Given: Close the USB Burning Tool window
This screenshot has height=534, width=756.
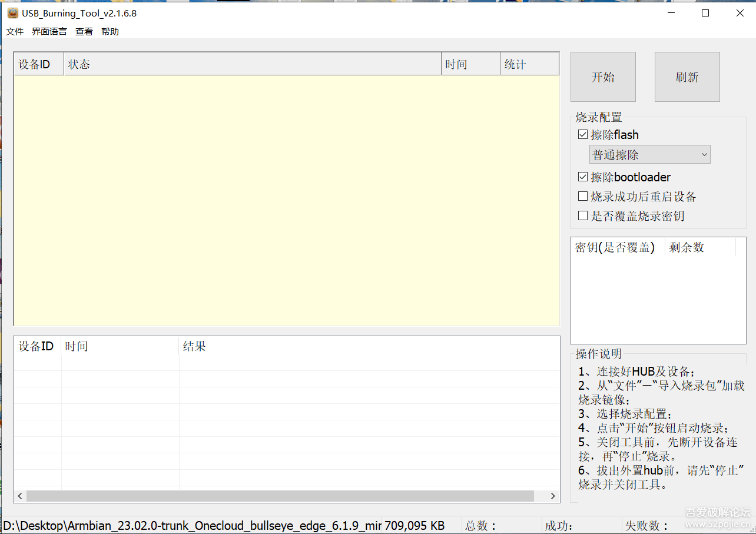Looking at the screenshot, I should [740, 13].
